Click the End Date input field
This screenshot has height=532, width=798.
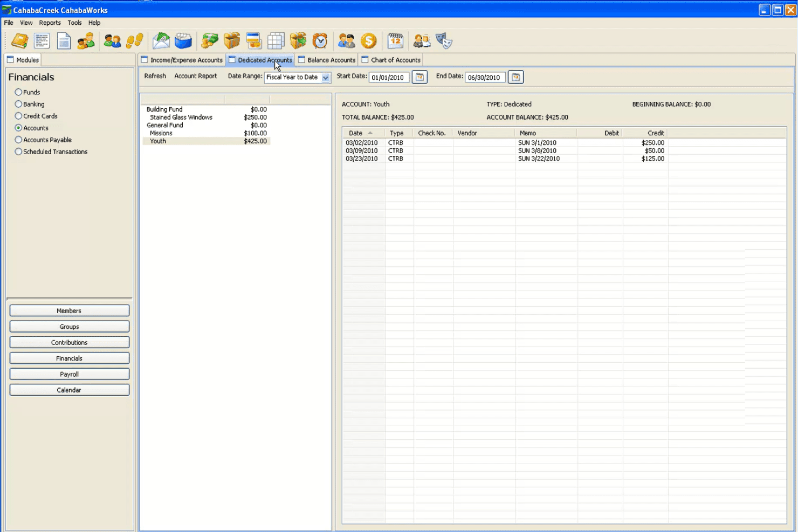[x=485, y=78]
